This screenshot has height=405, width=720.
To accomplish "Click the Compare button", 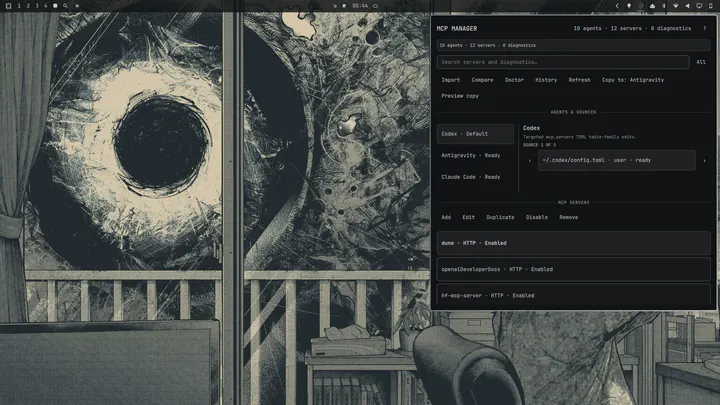I will pos(482,80).
